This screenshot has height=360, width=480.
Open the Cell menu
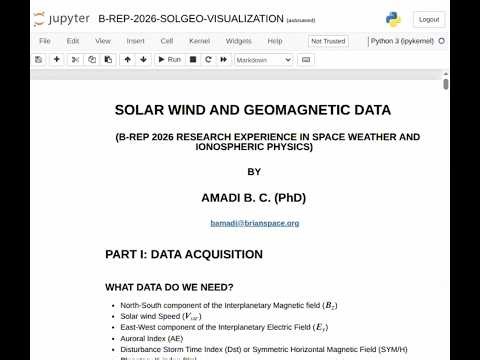(x=167, y=41)
